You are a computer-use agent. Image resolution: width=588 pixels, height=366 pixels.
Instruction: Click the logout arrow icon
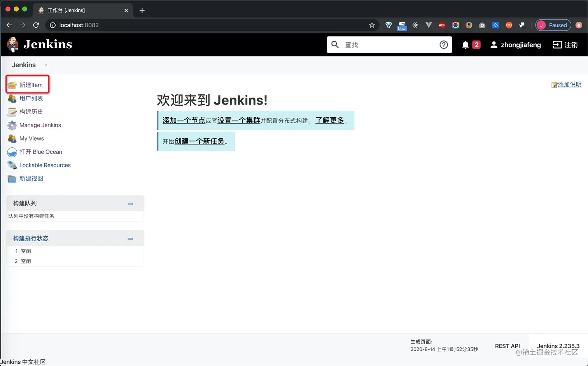point(557,45)
